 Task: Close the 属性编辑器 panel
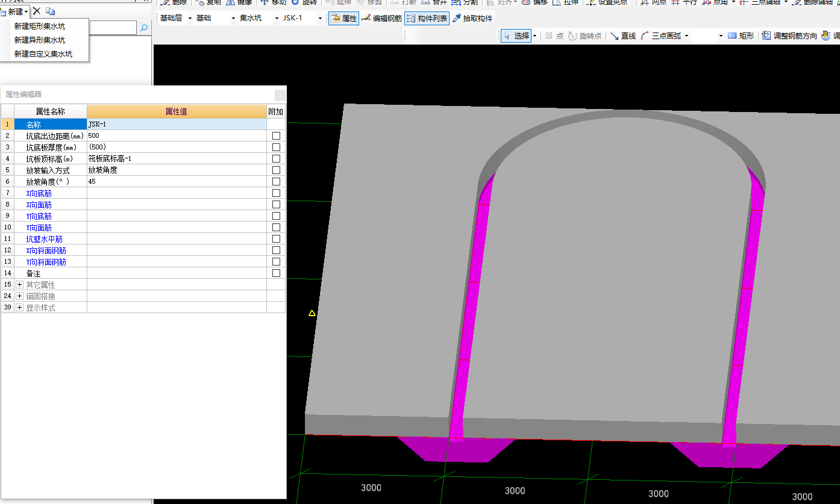coord(280,95)
